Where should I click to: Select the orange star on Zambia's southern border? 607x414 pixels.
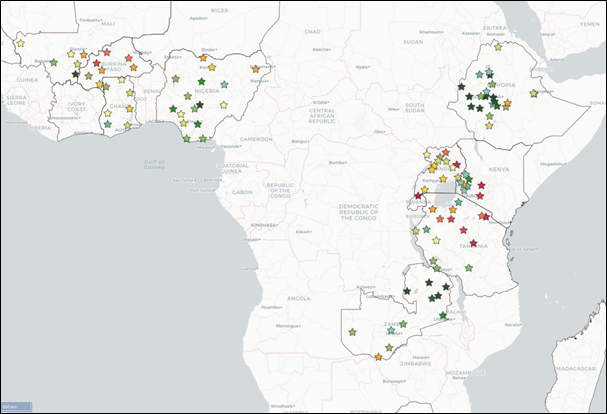(x=378, y=356)
